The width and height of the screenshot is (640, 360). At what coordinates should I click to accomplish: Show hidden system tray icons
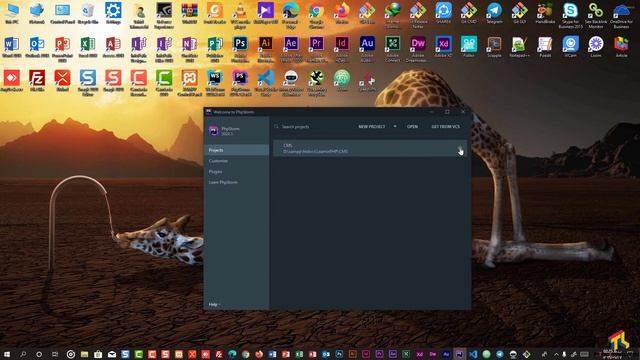556,354
